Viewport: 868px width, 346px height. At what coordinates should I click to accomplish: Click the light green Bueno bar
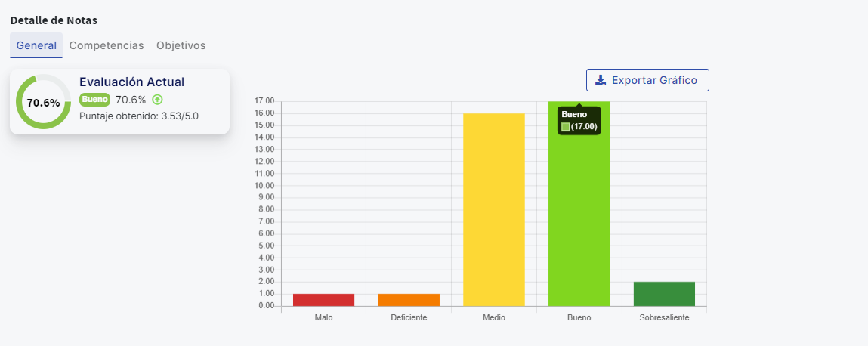(x=579, y=219)
